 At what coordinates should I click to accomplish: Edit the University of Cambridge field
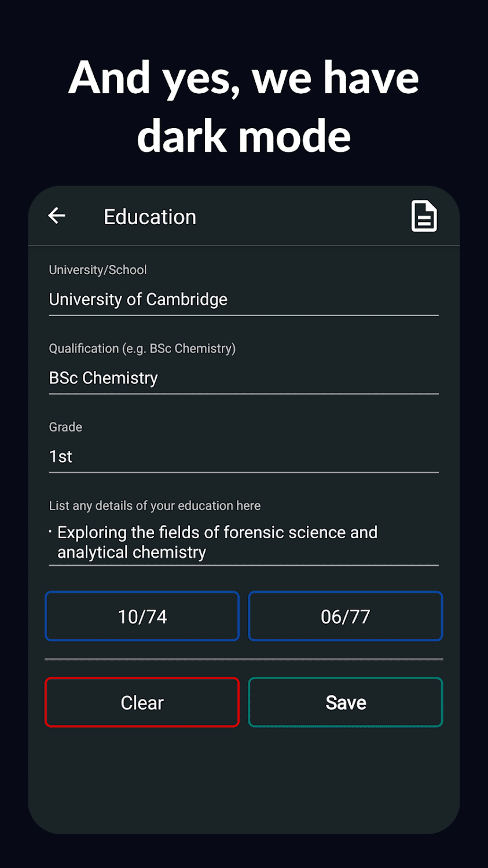(243, 300)
